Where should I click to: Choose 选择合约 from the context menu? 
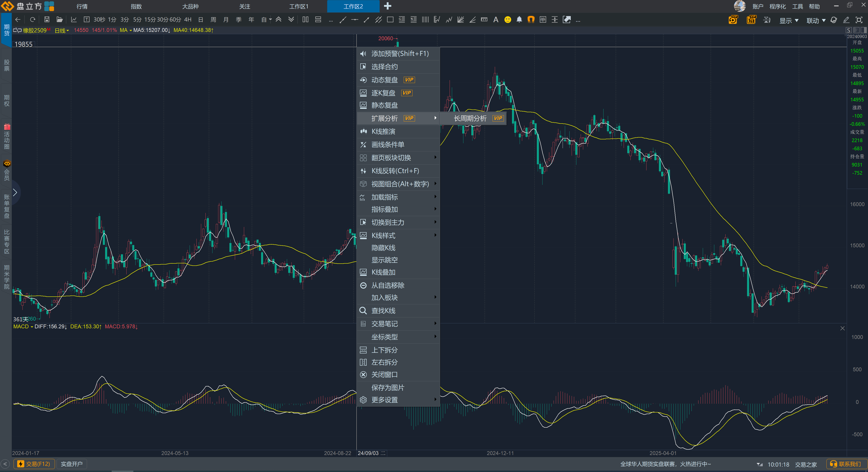pos(398,67)
